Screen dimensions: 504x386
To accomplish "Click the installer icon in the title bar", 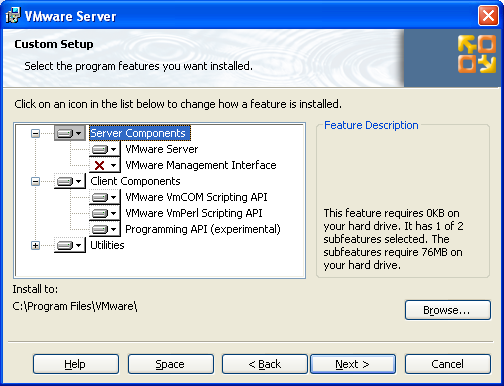I will [x=13, y=15].
